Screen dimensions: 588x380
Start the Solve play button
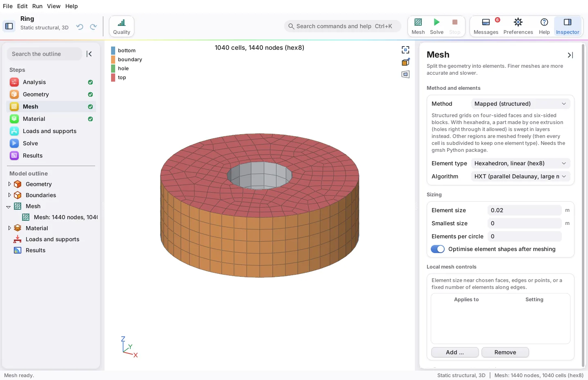[437, 27]
